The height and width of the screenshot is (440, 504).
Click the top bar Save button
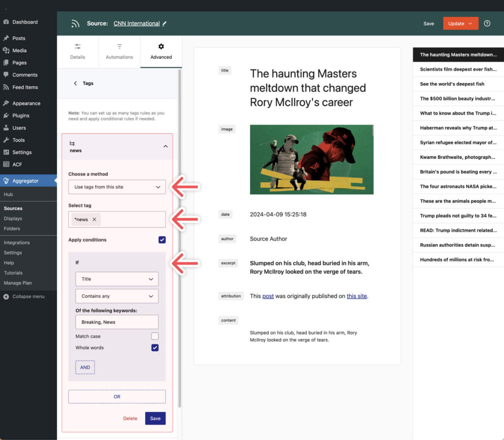click(x=429, y=24)
